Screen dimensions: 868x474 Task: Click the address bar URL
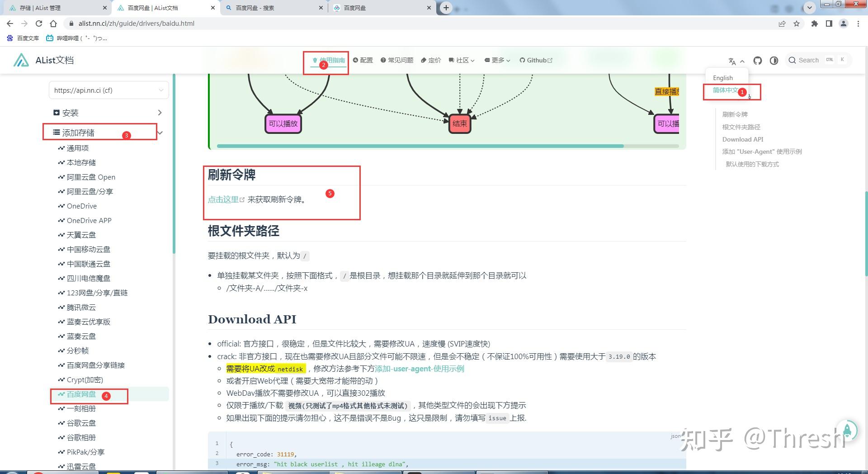tap(137, 24)
